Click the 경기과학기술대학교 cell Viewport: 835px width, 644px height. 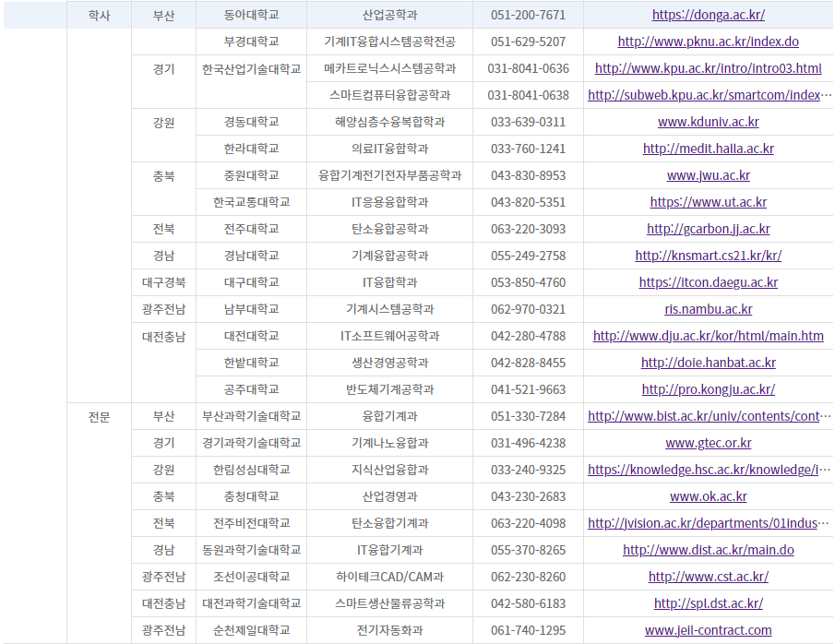coord(251,443)
